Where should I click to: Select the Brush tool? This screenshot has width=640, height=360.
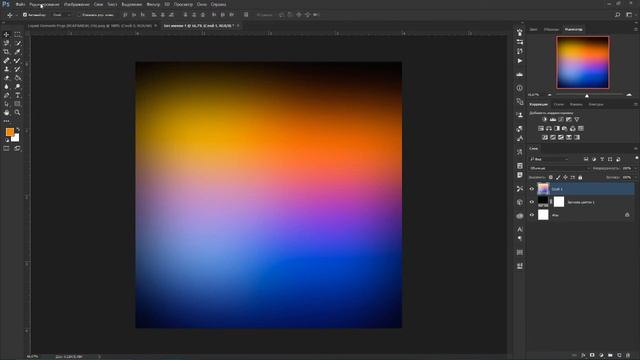click(18, 60)
